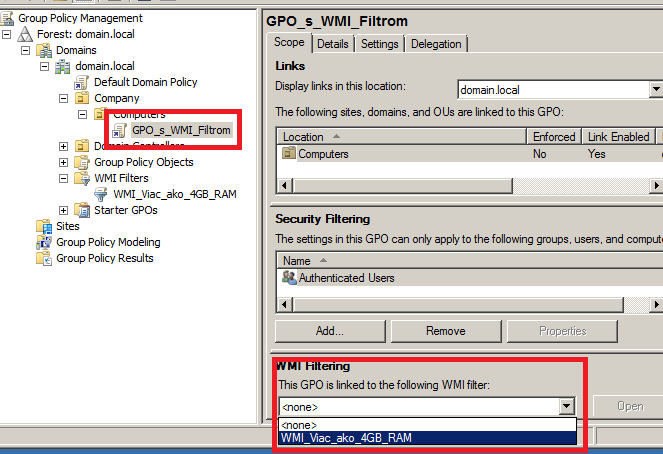Screen dimensions: 663x454
Task: Select the WMI_Viac_ako_4GB_RAM filter tree item
Action: (175, 194)
